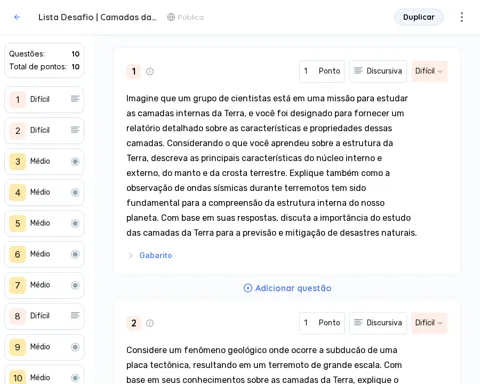This screenshot has width=480, height=384.
Task: Click the question 1 text starting with Imagine
Action: [x=271, y=165]
